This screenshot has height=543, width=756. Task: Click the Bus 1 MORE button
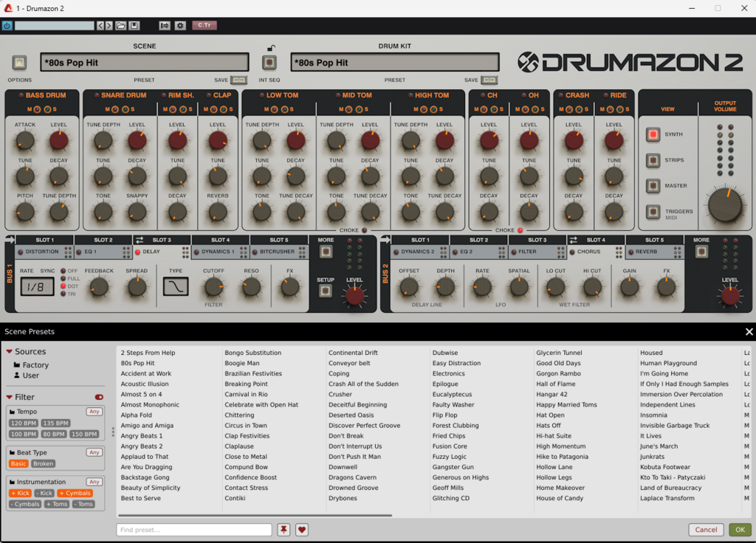(326, 252)
